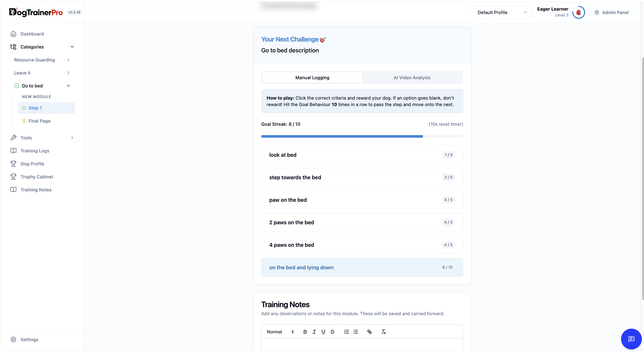Open the Training Logs menu item
The image size is (644, 352).
tap(43, 151)
